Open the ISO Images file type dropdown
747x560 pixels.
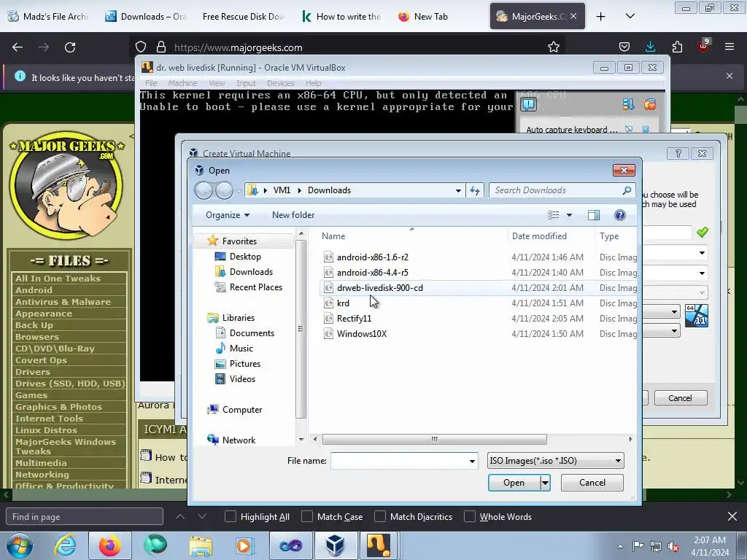(555, 461)
